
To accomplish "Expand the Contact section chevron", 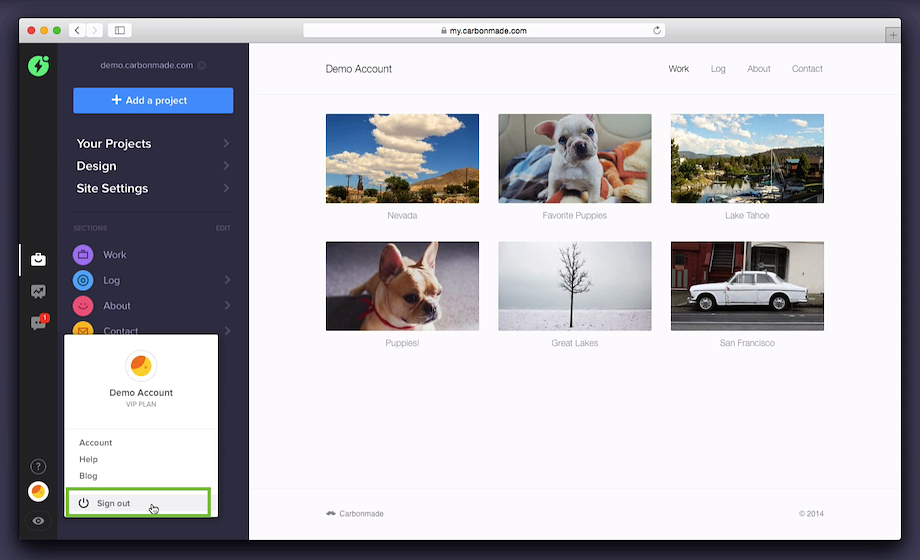I will [x=227, y=330].
